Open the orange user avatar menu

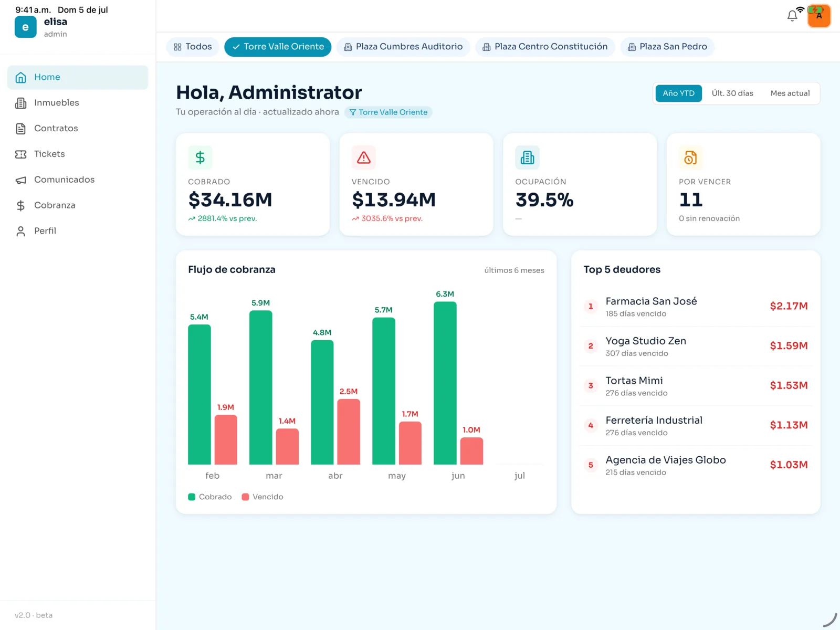tap(819, 16)
